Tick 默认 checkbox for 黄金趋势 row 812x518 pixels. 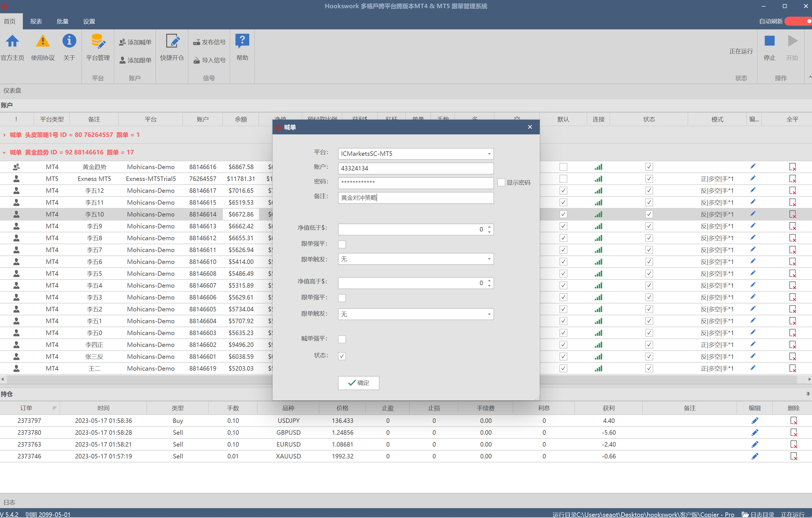click(563, 167)
